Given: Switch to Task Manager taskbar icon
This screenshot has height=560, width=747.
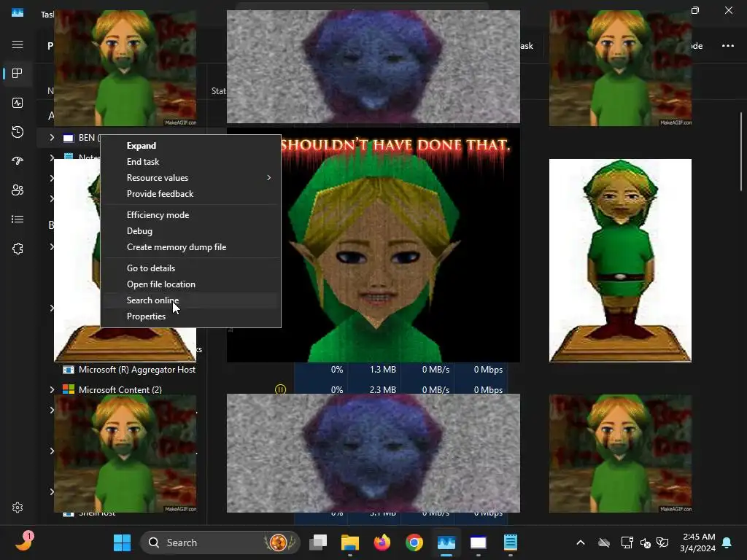Looking at the screenshot, I should click(x=446, y=542).
